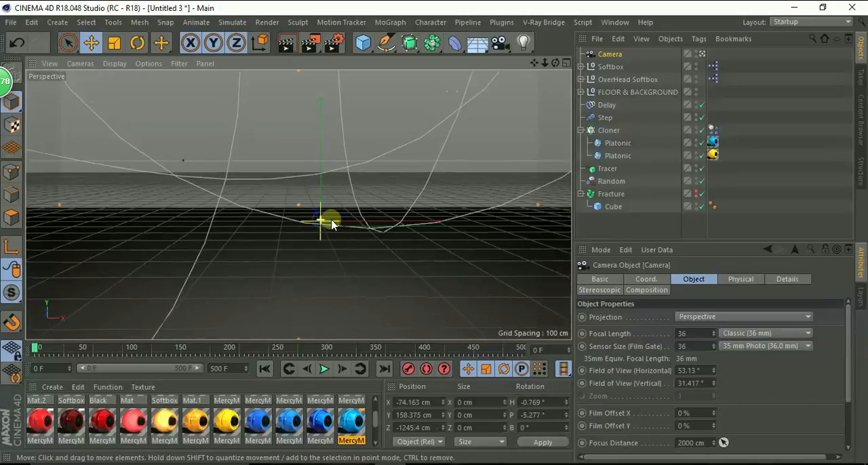Click the Coordinate System icon

coord(260,43)
